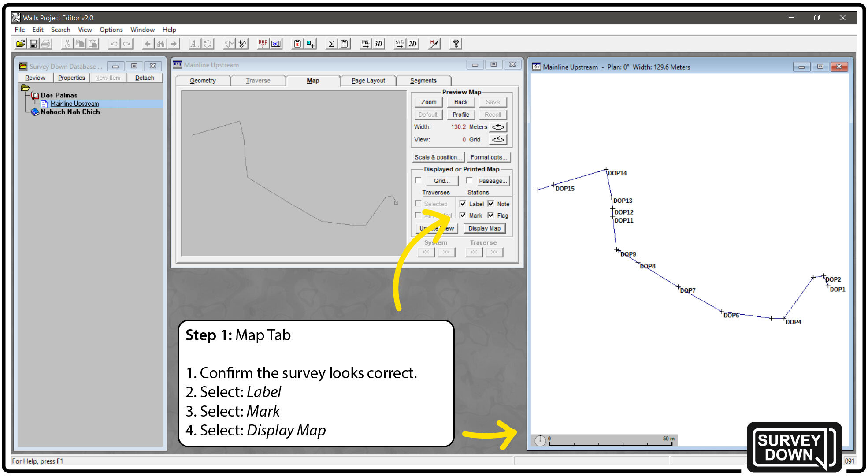Click the gray preview map survey line area
Image resolution: width=868 pixels, height=476 pixels.
[294, 173]
